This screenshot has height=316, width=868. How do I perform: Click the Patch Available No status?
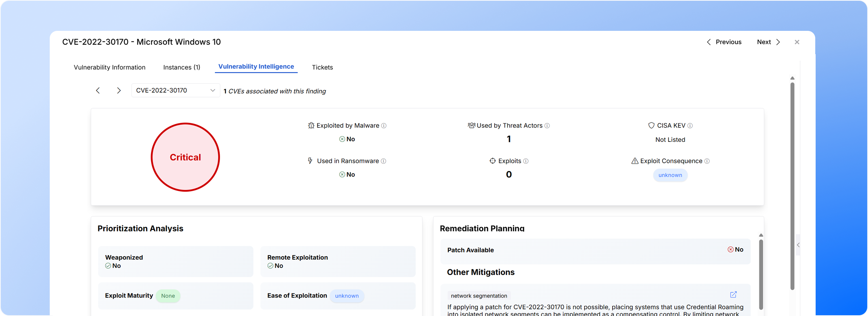coord(735,250)
